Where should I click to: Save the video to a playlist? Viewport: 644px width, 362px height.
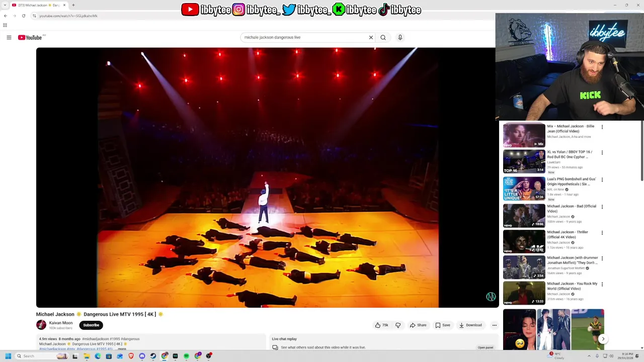(x=443, y=325)
